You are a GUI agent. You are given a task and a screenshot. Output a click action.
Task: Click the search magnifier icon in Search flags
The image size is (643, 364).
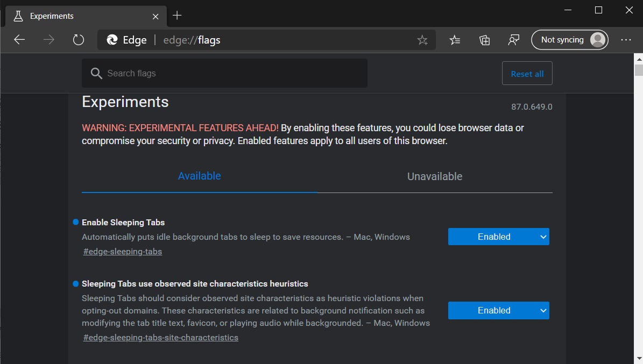(96, 73)
